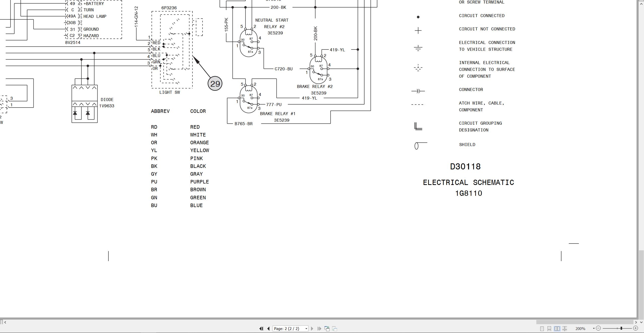Click the B765-BR wire label
The image size is (644, 333).
pyautogui.click(x=244, y=124)
